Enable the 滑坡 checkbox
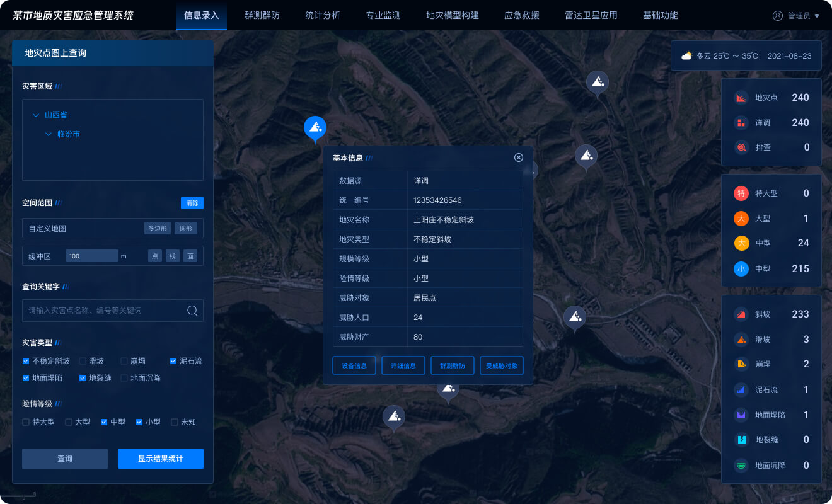 (x=83, y=361)
